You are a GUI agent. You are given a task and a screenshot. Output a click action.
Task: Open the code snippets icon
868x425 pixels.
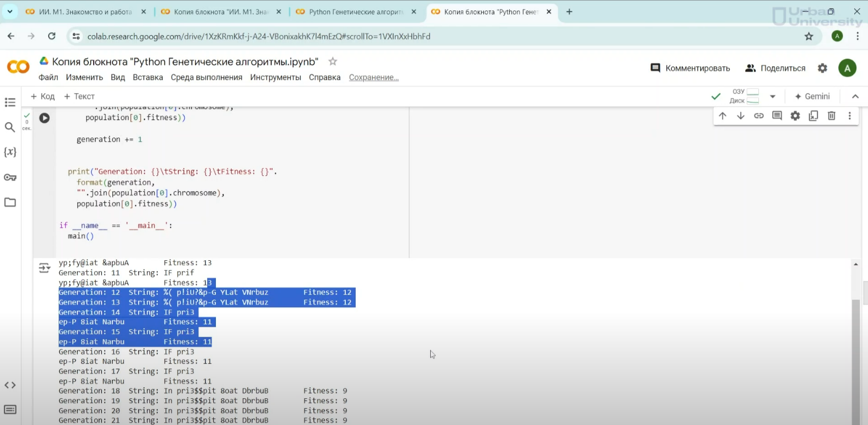[10, 385]
